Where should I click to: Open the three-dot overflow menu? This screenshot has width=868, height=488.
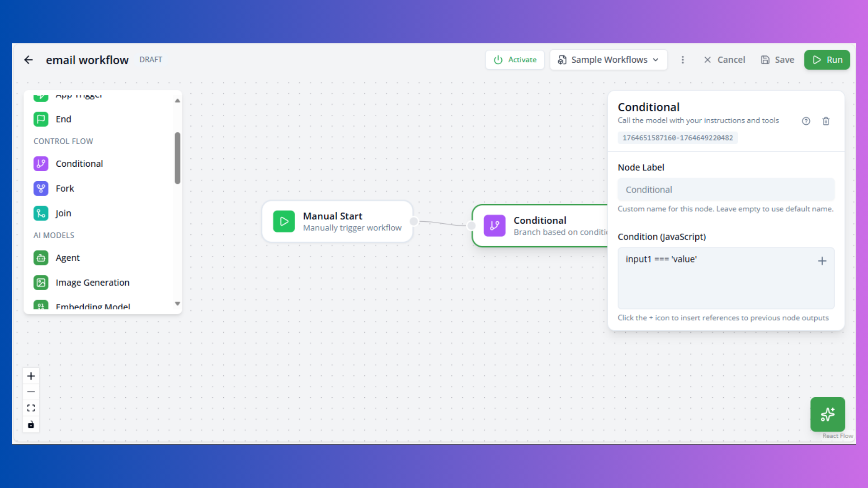pos(683,60)
